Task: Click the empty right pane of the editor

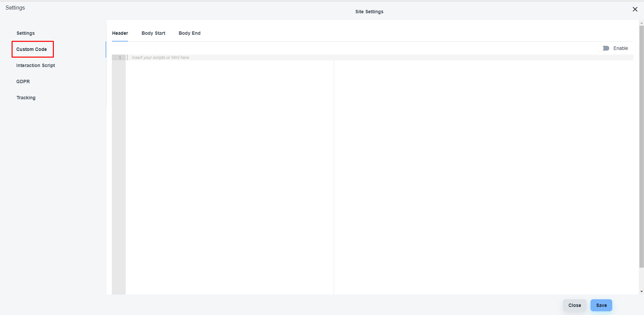Action: click(x=483, y=177)
